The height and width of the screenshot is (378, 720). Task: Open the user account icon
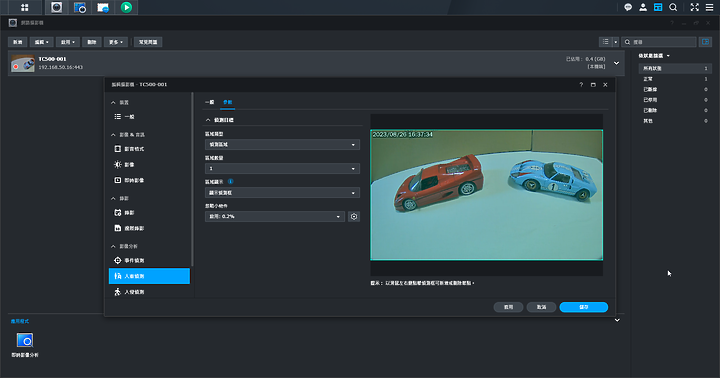643,7
